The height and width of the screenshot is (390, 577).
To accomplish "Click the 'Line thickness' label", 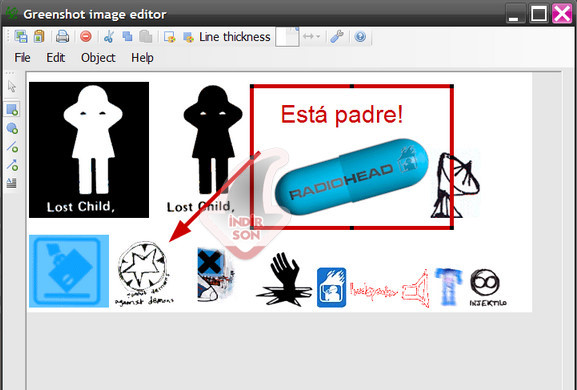I will click(x=235, y=37).
